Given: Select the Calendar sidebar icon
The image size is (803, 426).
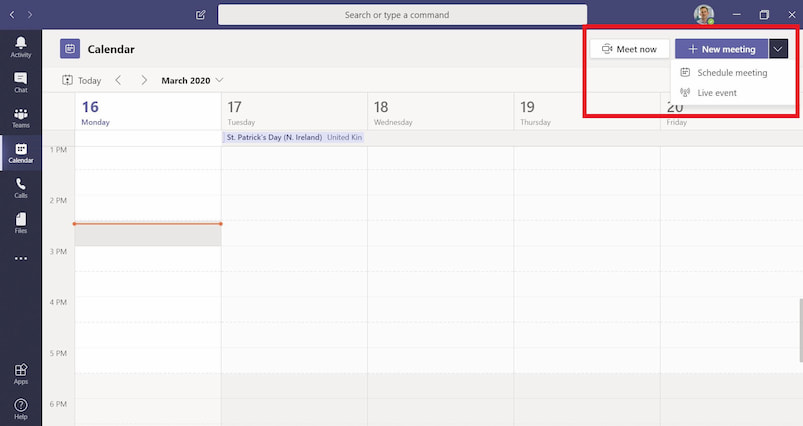Looking at the screenshot, I should pos(20,153).
